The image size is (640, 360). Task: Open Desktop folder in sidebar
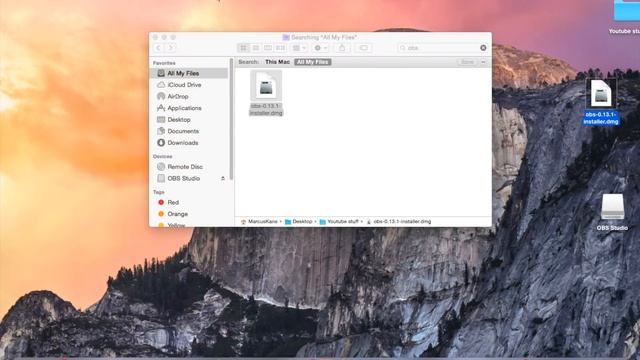(189, 120)
